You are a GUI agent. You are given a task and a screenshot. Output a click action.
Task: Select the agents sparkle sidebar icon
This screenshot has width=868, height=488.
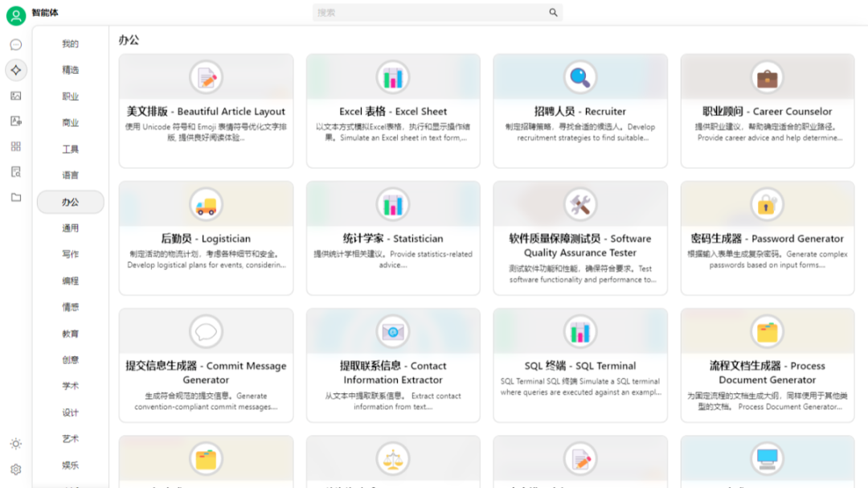coord(16,71)
